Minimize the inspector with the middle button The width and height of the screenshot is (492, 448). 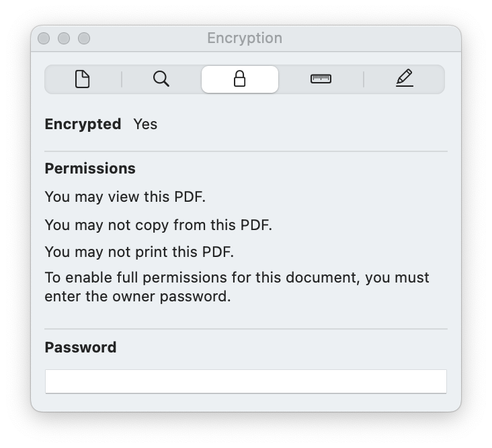(64, 38)
